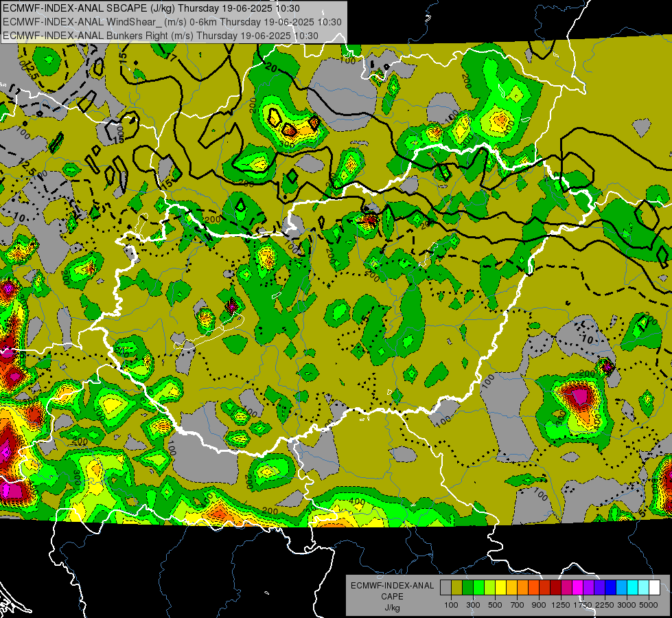The height and width of the screenshot is (618, 672).
Task: Click the 1250 legend tick label
Action: pos(561,605)
